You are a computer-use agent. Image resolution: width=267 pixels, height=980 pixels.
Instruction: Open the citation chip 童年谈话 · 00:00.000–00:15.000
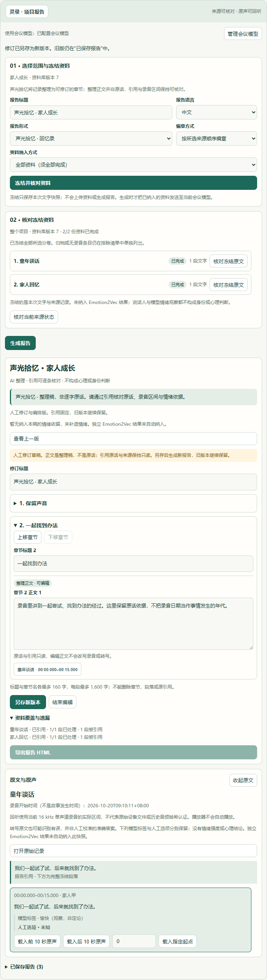coord(48,670)
